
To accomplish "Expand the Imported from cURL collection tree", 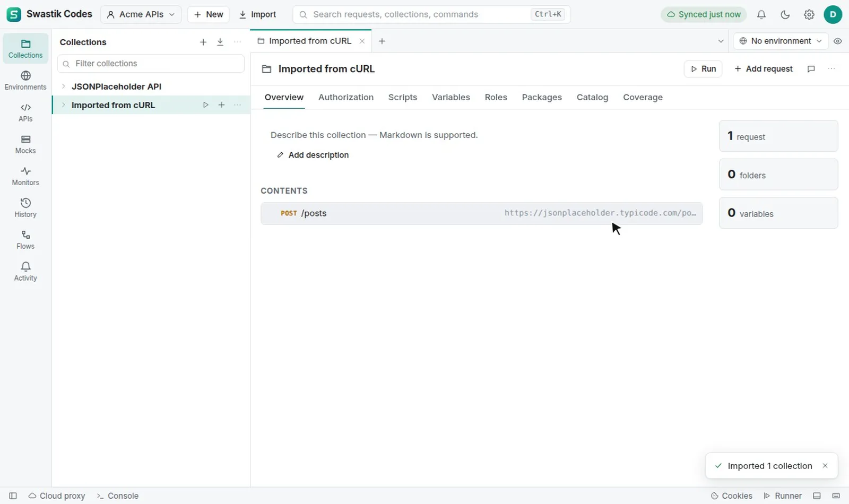I will (x=64, y=105).
